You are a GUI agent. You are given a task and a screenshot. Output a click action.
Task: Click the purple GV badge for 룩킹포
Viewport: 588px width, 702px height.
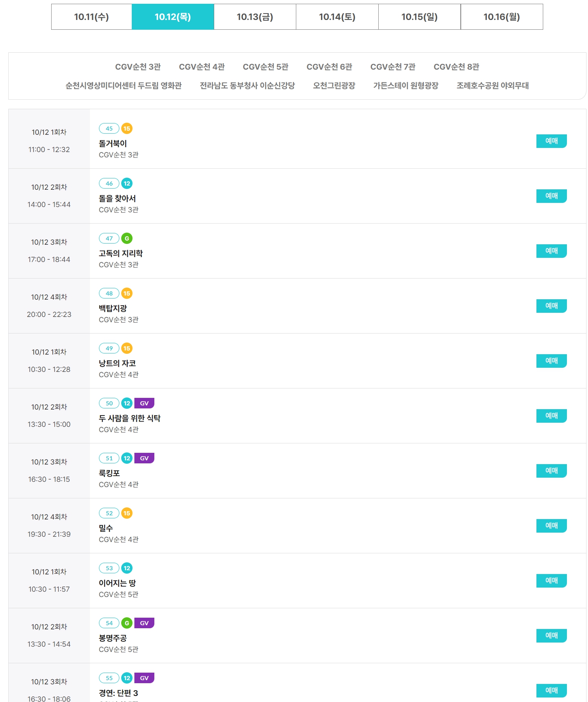pos(144,458)
